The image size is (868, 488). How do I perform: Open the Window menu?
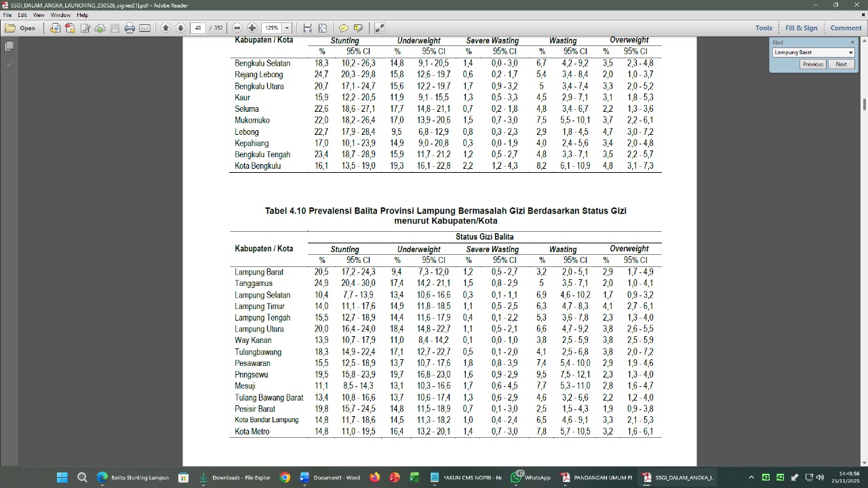(60, 15)
